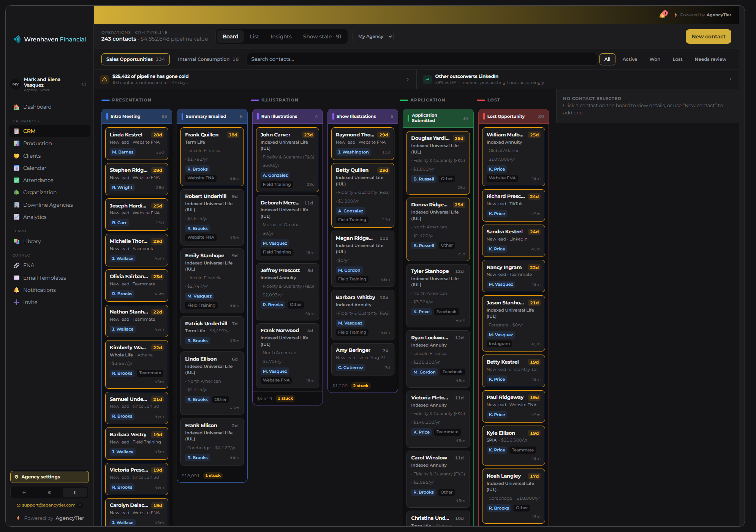Open Notifications in the sidebar
This screenshot has width=756, height=532.
click(x=49, y=290)
